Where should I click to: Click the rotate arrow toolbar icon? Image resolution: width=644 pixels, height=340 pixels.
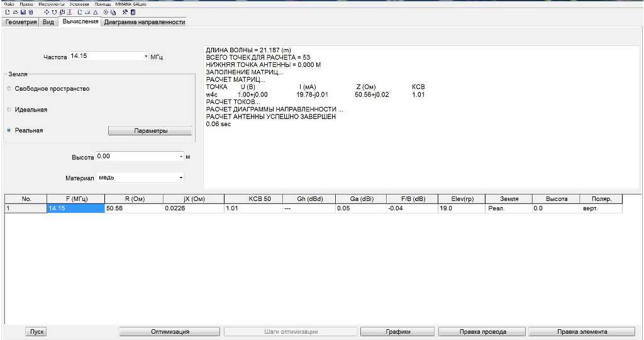(54, 12)
